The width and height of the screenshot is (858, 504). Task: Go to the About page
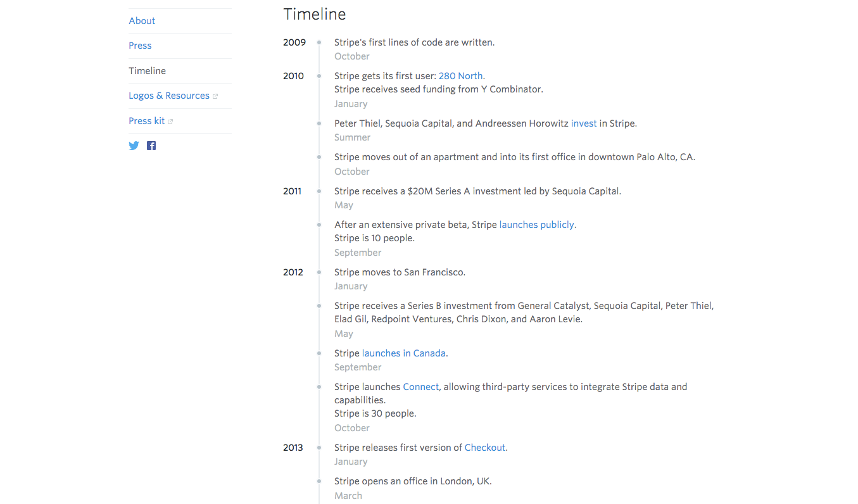click(x=142, y=21)
